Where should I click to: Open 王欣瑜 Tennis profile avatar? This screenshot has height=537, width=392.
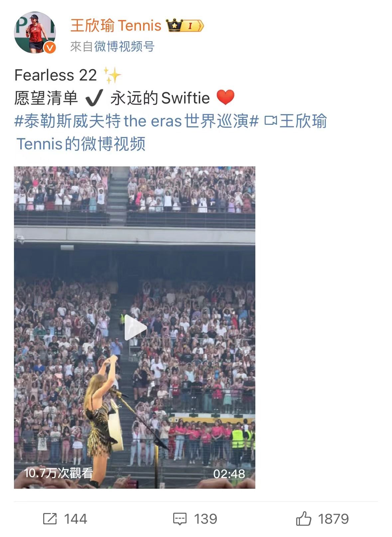click(x=35, y=33)
